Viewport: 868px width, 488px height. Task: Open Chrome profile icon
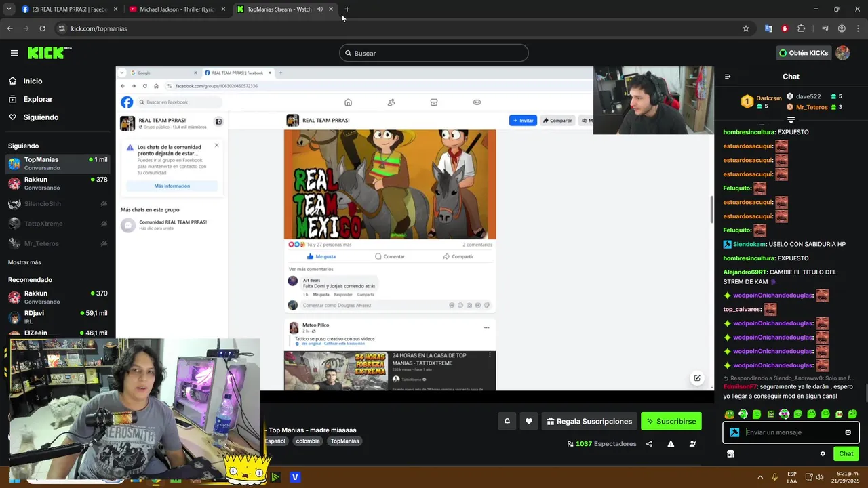842,28
